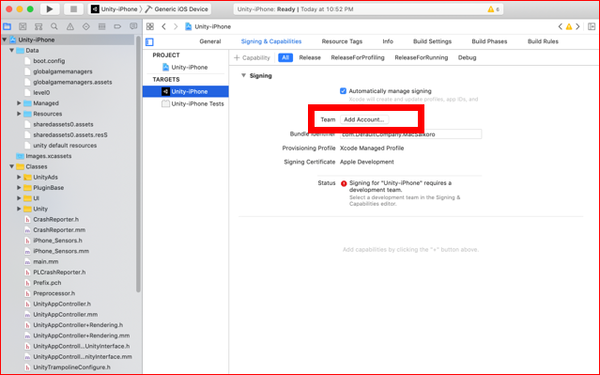Expand the PluginBase group

[19, 188]
